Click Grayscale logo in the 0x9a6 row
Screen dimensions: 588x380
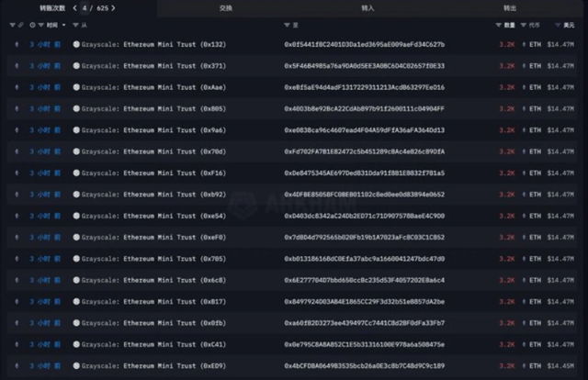(x=76, y=129)
